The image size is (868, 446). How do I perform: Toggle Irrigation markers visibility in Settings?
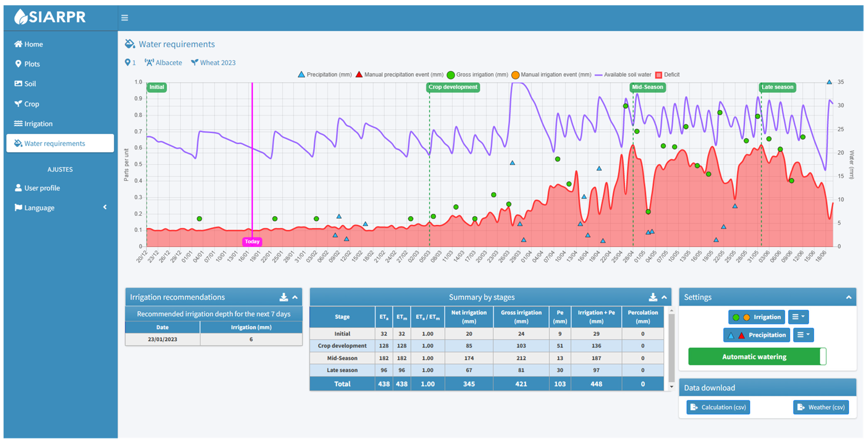(757, 317)
